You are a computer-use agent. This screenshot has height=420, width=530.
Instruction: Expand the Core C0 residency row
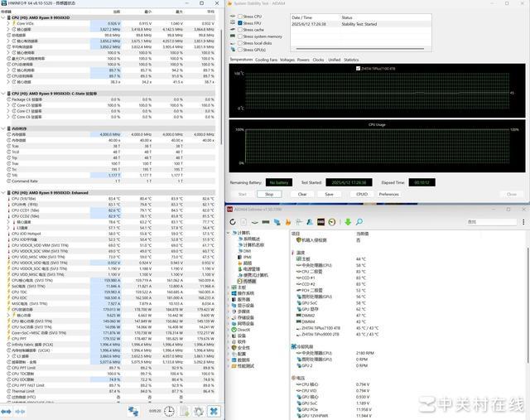8,105
